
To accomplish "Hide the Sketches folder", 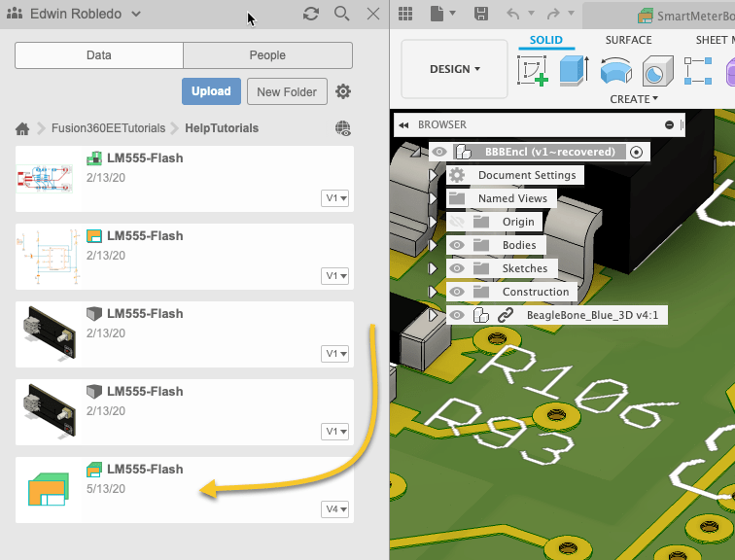I will 457,268.
